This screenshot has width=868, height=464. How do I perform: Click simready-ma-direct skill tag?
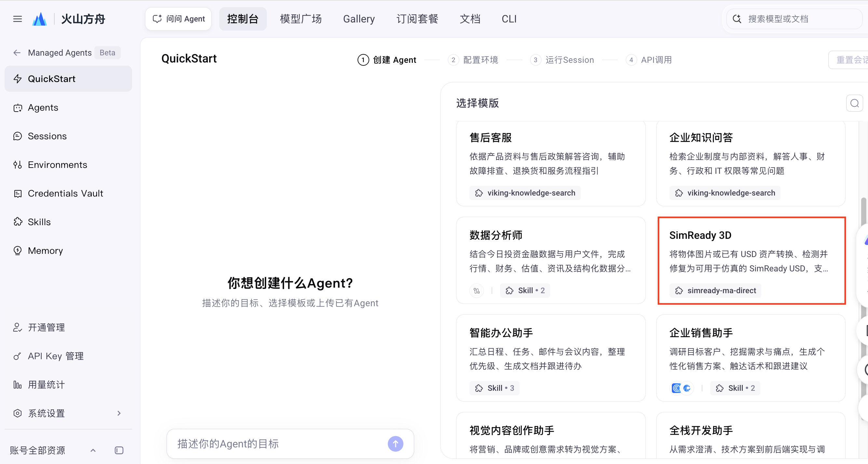coord(715,291)
